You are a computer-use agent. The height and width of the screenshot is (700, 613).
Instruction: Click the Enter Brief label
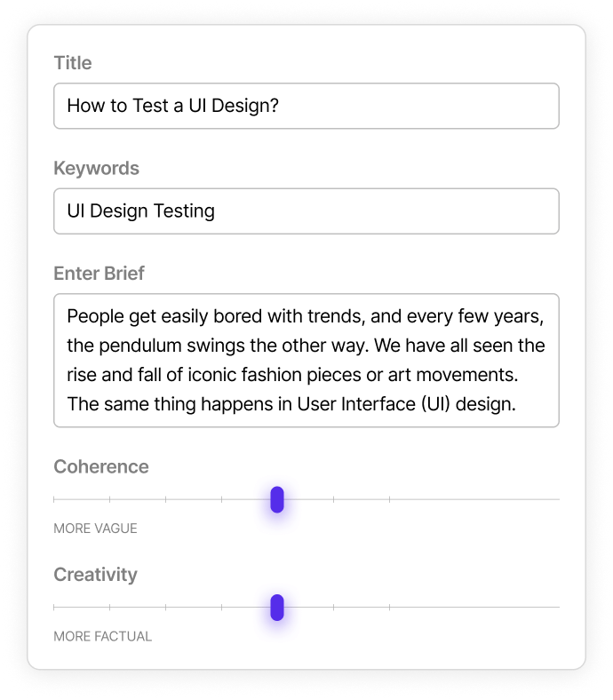pos(99,274)
